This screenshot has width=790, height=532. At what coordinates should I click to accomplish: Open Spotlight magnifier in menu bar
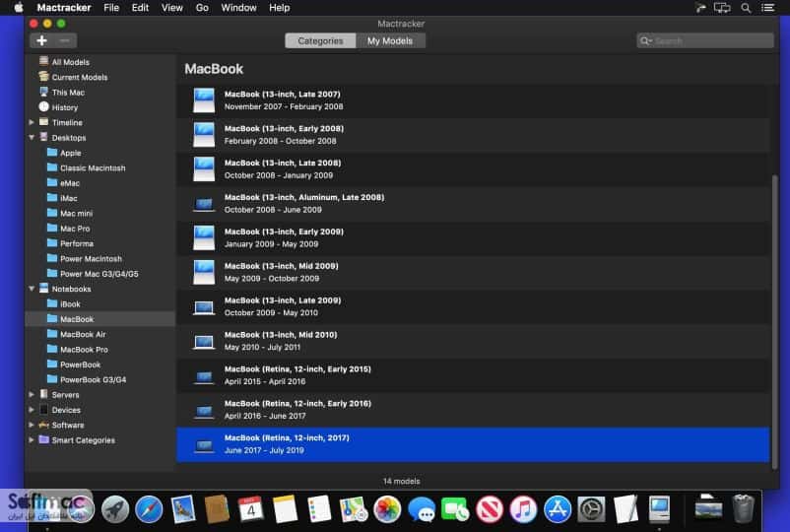[x=746, y=8]
